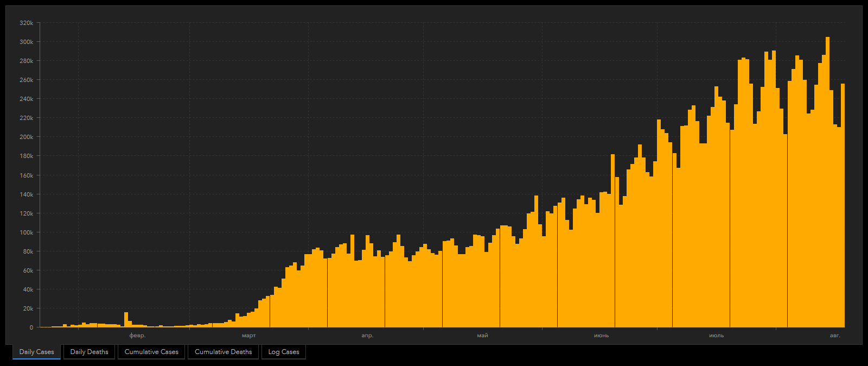
Task: Click the 240k y-axis label
Action: click(x=27, y=99)
